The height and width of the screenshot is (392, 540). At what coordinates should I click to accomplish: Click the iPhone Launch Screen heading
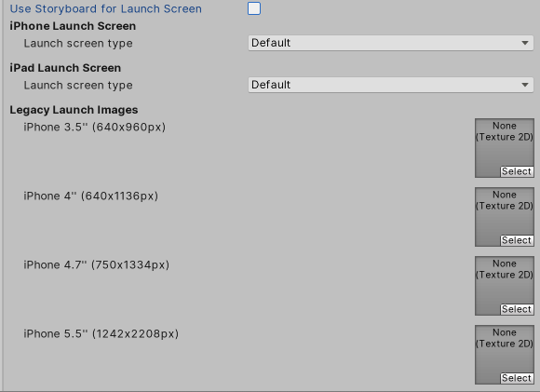point(73,26)
